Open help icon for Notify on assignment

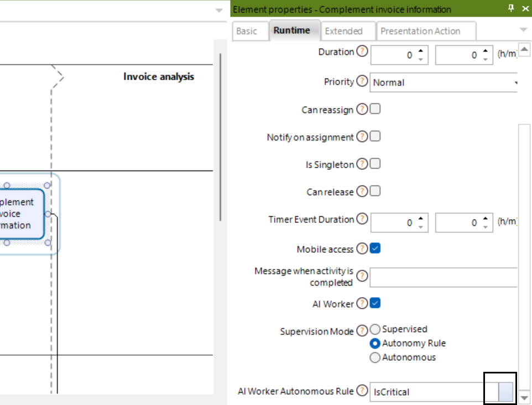click(362, 137)
